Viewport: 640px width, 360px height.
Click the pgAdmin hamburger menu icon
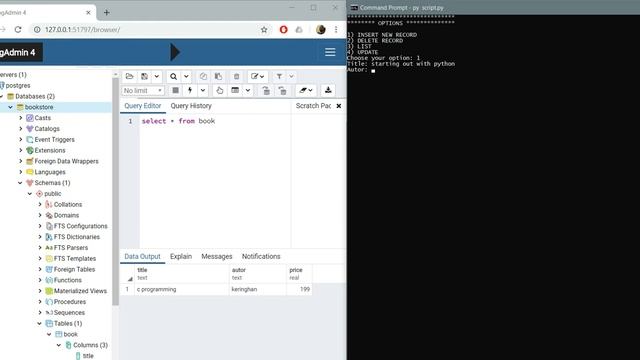tap(330, 52)
